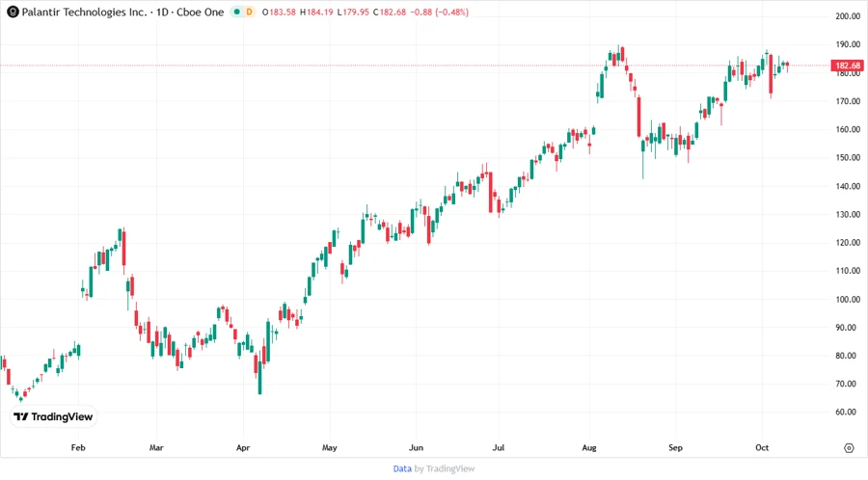Click the Aug time axis label
Image resolution: width=868 pixels, height=480 pixels.
589,447
